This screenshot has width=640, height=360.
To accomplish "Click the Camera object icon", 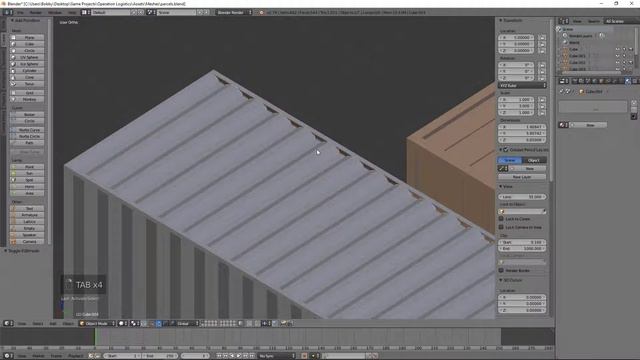I will pyautogui.click(x=13, y=242).
